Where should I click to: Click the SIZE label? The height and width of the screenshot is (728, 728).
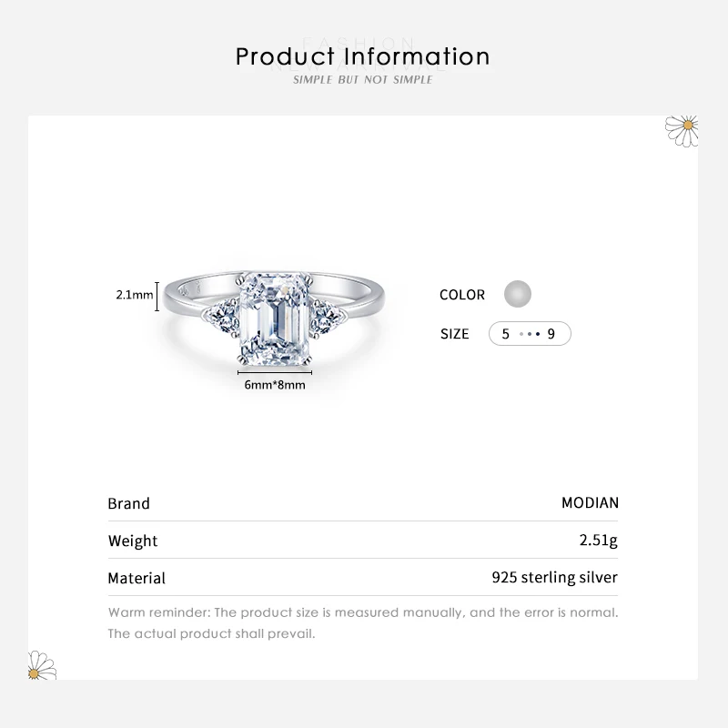[454, 334]
